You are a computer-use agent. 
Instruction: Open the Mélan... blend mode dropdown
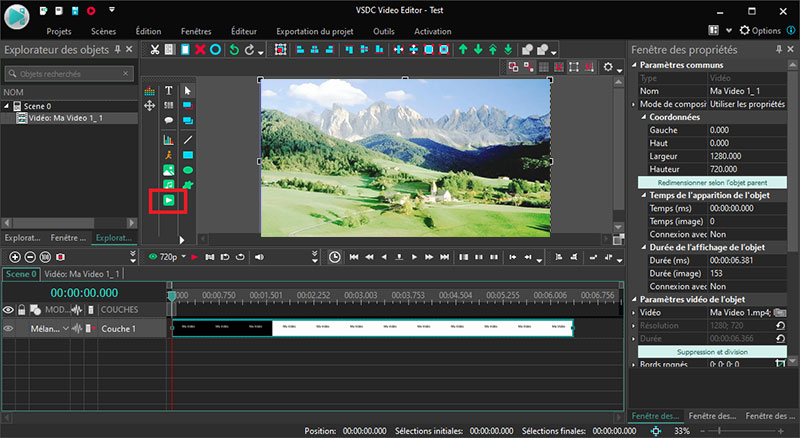[x=66, y=329]
